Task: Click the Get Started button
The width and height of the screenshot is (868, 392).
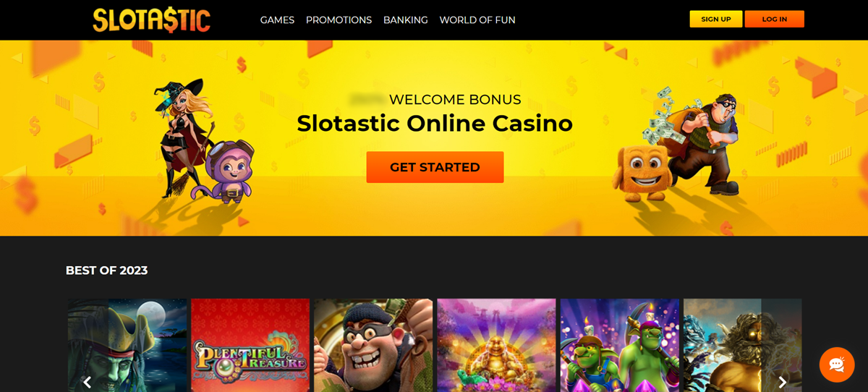Action: click(435, 167)
